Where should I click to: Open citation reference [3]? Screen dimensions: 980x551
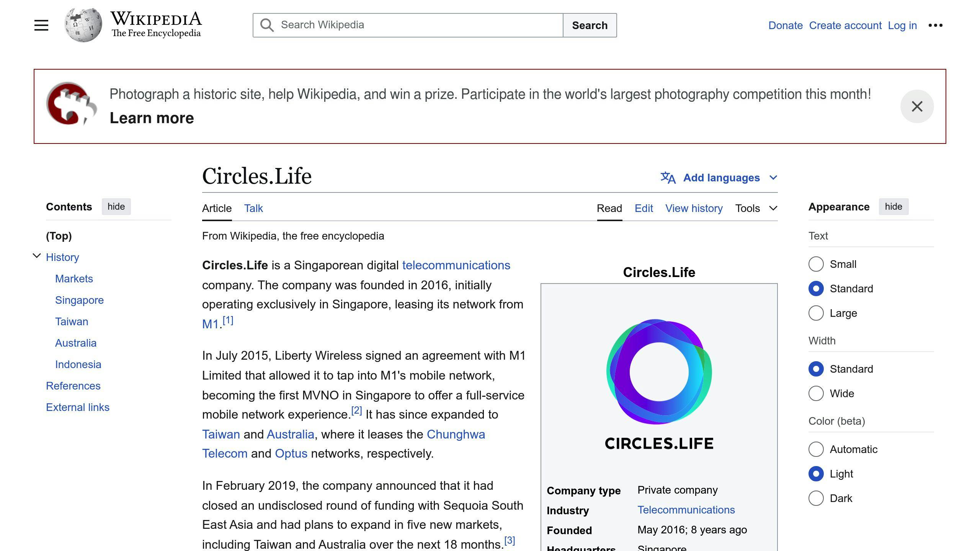pyautogui.click(x=510, y=540)
